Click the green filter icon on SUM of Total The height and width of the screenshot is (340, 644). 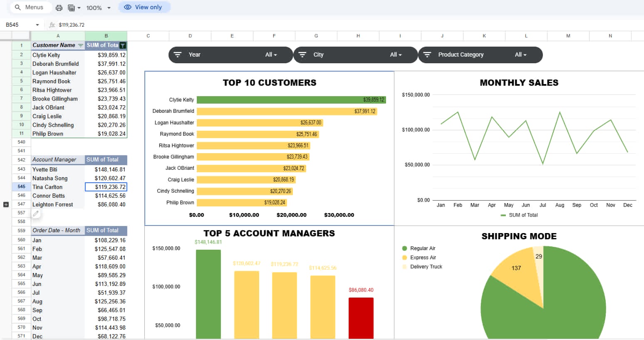pyautogui.click(x=123, y=45)
